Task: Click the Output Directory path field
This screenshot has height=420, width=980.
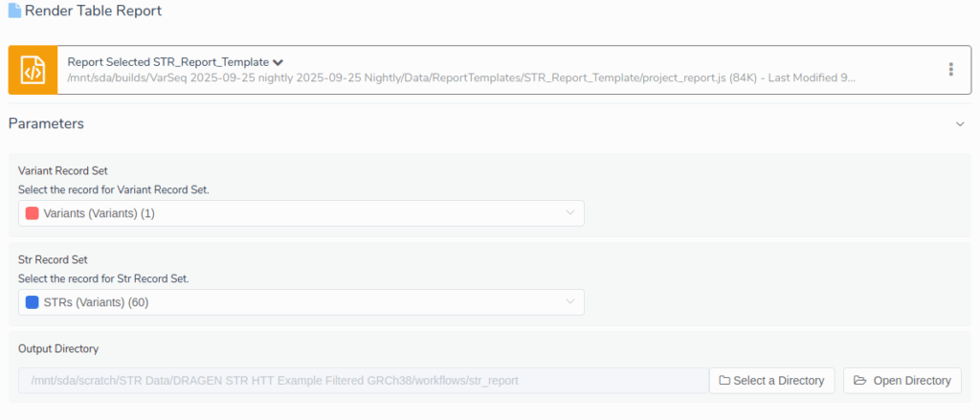Action: pyautogui.click(x=363, y=381)
